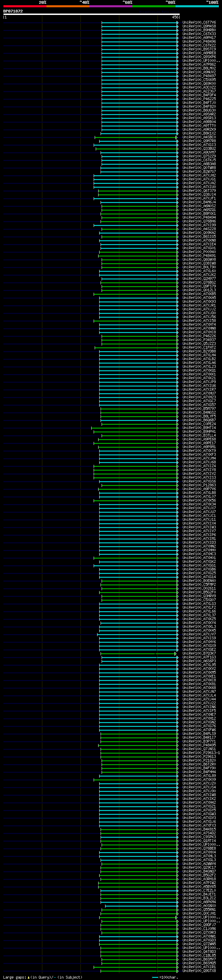Viewport: 222px width, 980px height.
Task: Select the white query sequence bar
Action: tap(92, 14)
